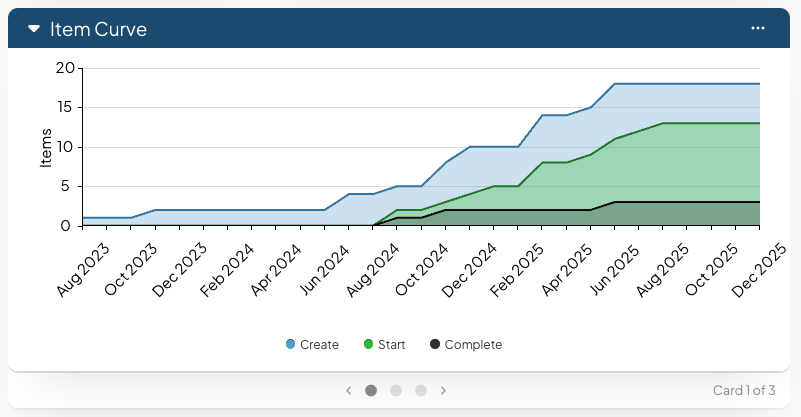Image resolution: width=801 pixels, height=417 pixels.
Task: Click the Items y-axis title
Action: [x=45, y=147]
